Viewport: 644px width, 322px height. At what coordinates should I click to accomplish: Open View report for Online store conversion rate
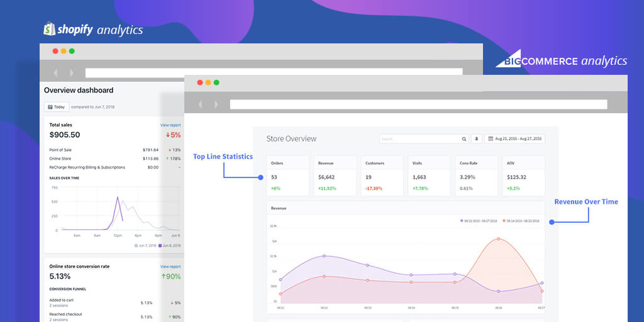pyautogui.click(x=170, y=267)
